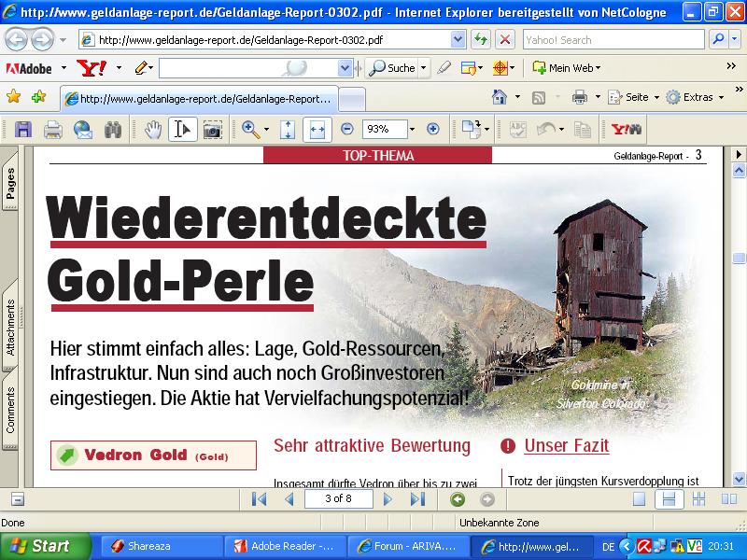Click the browser Forward button

point(42,40)
